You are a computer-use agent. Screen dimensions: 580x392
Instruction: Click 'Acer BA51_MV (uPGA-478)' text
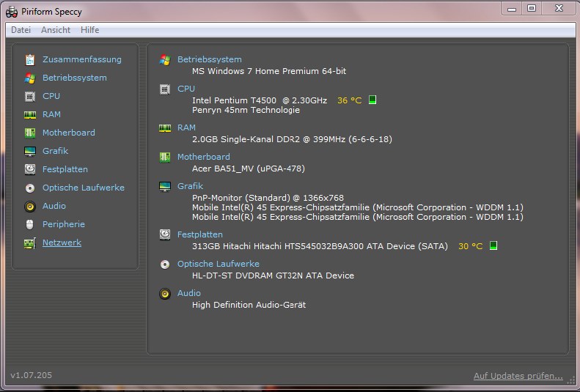[248, 169]
